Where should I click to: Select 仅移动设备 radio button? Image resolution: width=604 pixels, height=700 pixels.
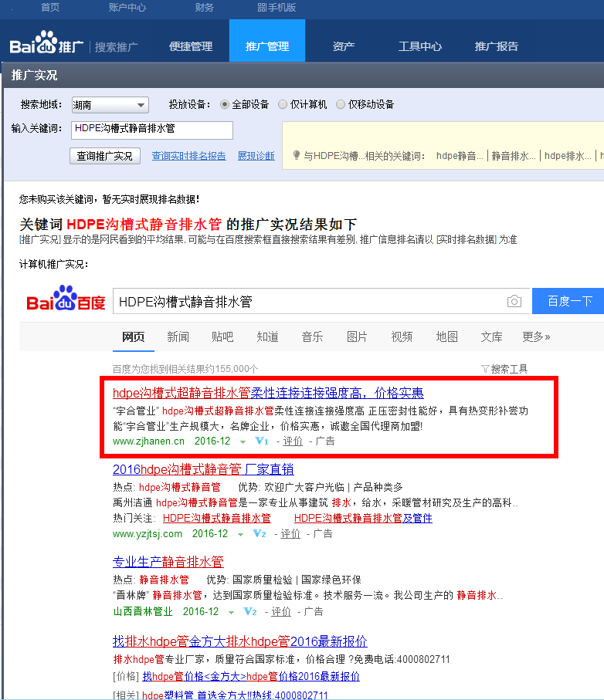(341, 104)
